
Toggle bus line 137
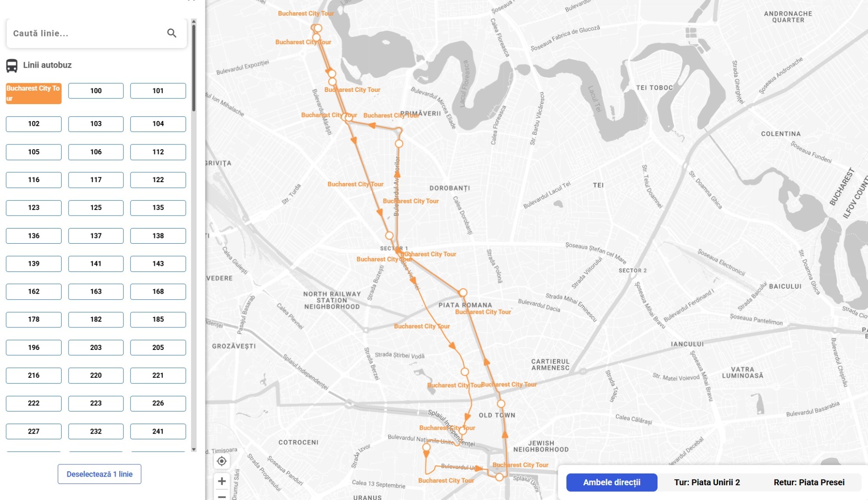tap(96, 235)
